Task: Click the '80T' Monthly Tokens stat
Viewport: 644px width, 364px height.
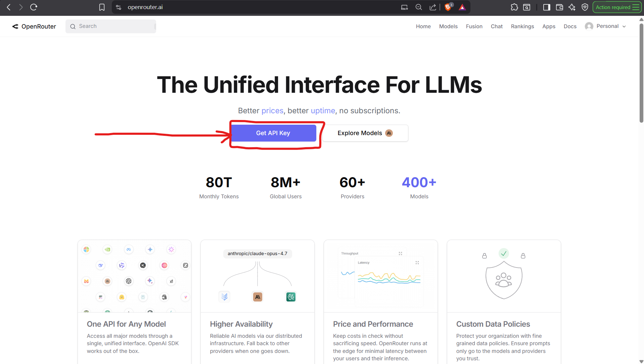Action: pyautogui.click(x=219, y=187)
